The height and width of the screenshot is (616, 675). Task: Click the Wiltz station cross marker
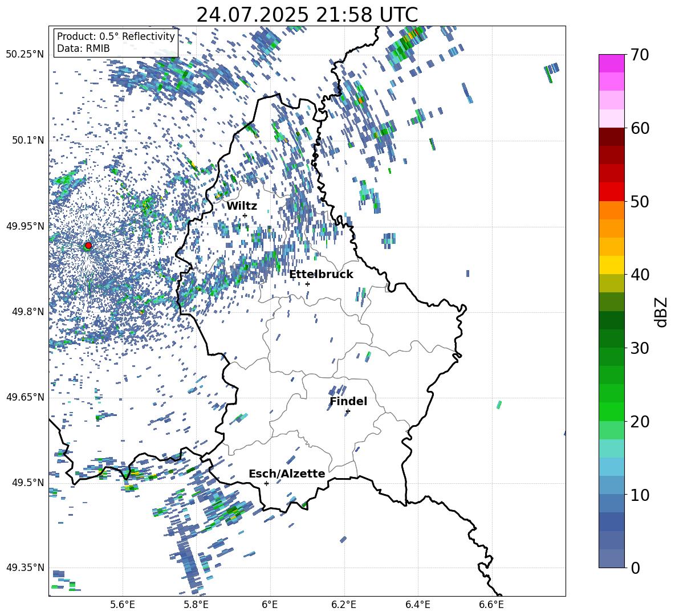tap(245, 215)
